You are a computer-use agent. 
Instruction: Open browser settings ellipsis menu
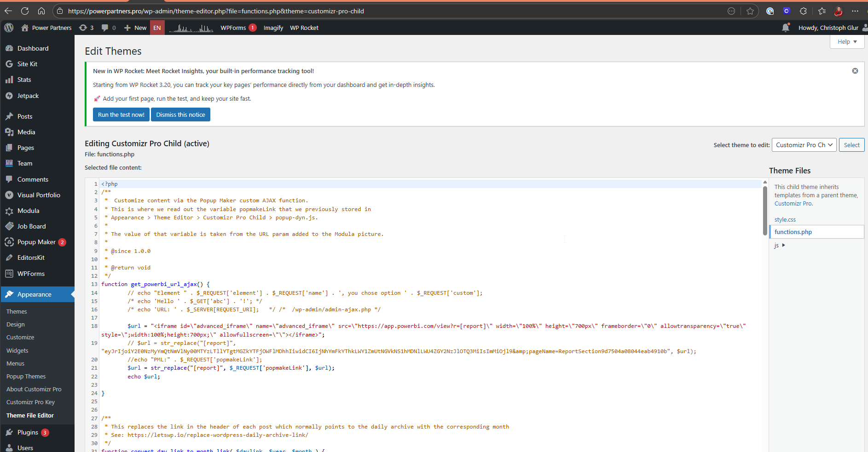point(855,11)
